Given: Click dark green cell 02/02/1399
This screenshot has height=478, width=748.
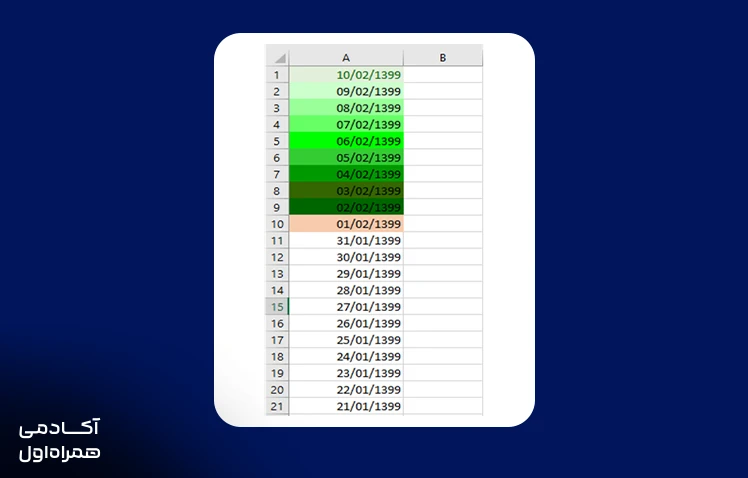Looking at the screenshot, I should click(x=346, y=208).
